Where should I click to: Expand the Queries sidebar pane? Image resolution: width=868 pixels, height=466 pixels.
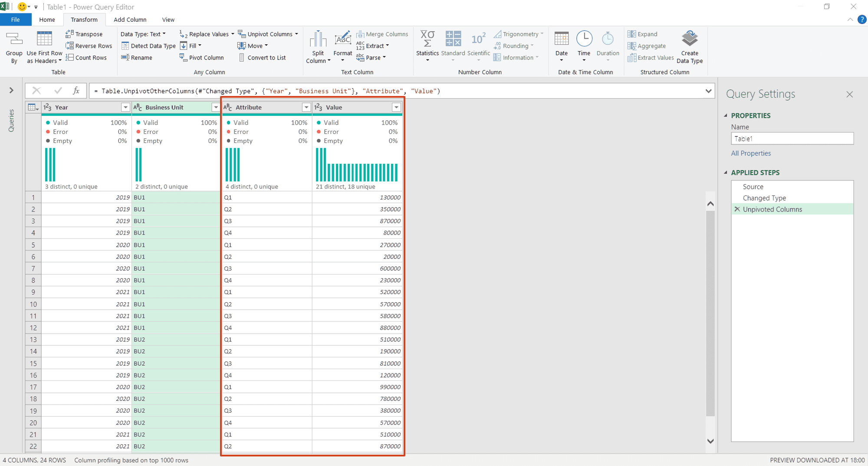pos(11,90)
